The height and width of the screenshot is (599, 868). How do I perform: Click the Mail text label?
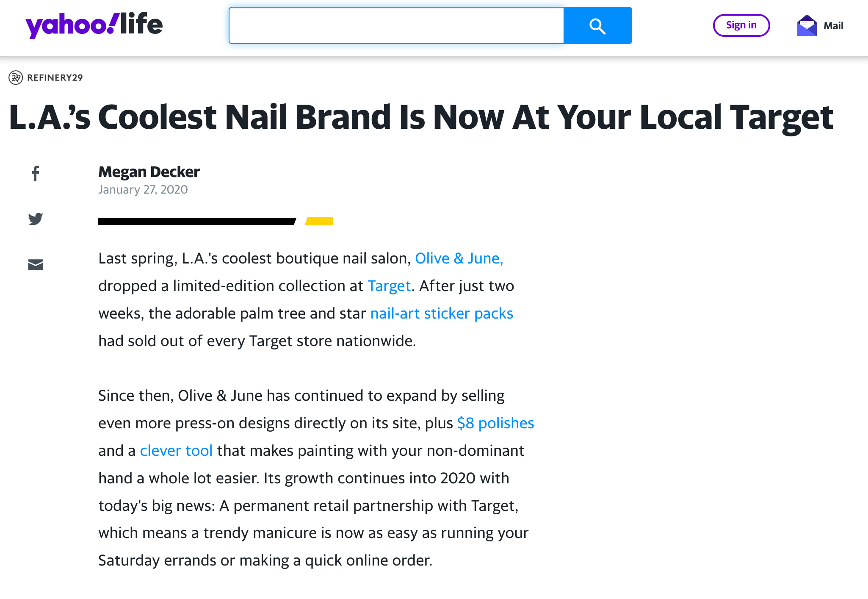click(833, 26)
